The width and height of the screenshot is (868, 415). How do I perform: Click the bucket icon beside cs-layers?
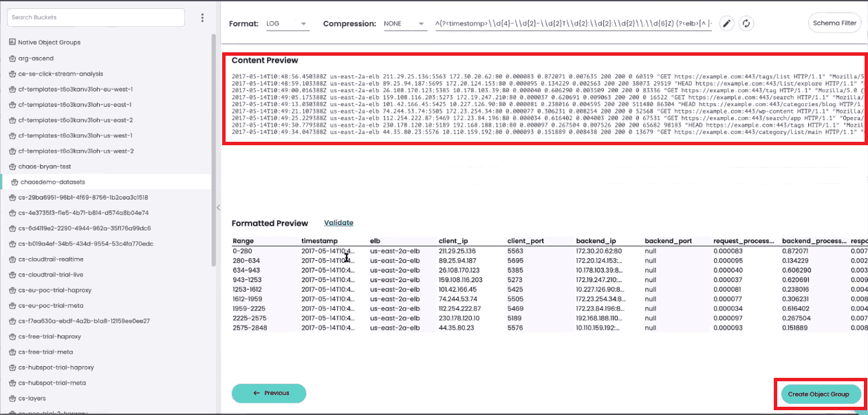click(x=12, y=398)
